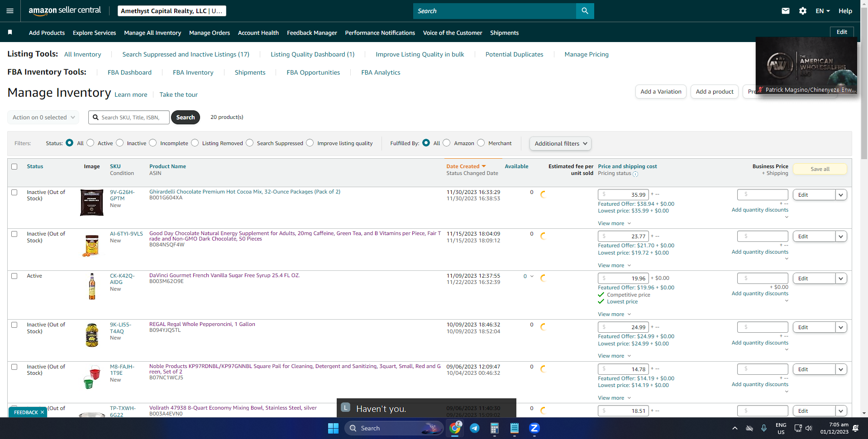Open Search Suppressed and Inactive Listings (17)
The width and height of the screenshot is (868, 439).
tap(186, 54)
